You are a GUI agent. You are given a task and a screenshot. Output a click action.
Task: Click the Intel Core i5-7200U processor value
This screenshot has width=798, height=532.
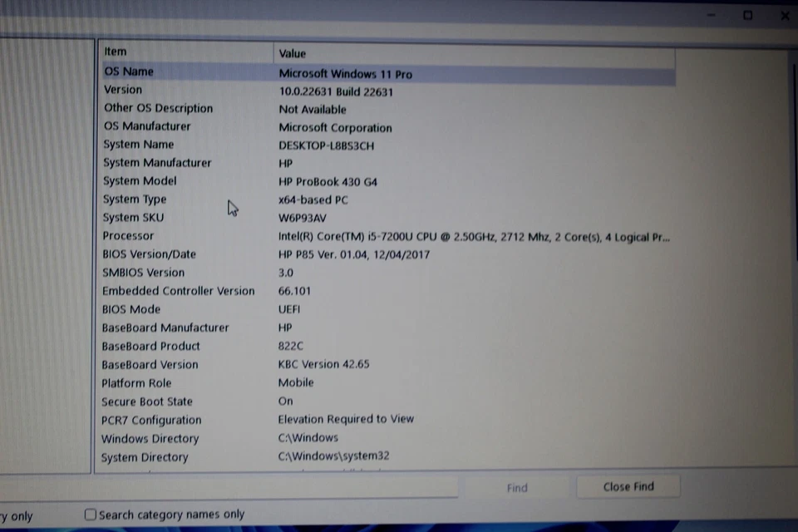(x=474, y=237)
